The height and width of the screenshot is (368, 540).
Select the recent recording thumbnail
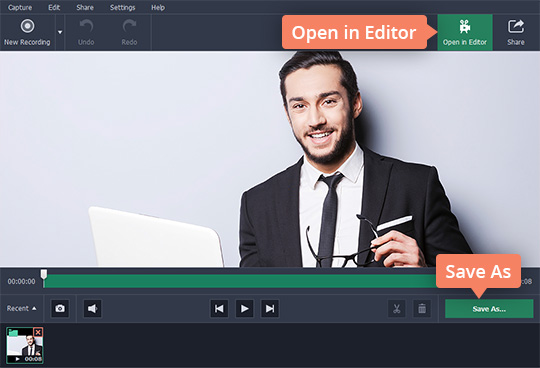pyautogui.click(x=24, y=345)
